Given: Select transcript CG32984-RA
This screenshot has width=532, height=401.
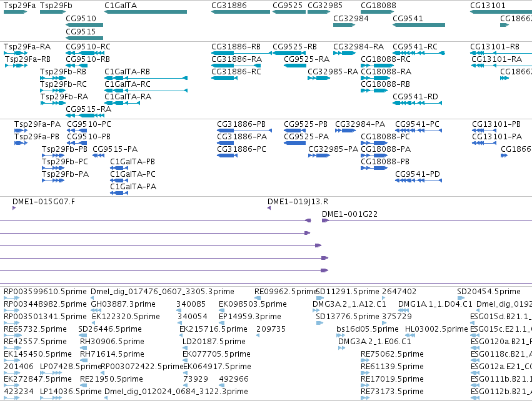Looking at the screenshot, I should coord(344,53).
